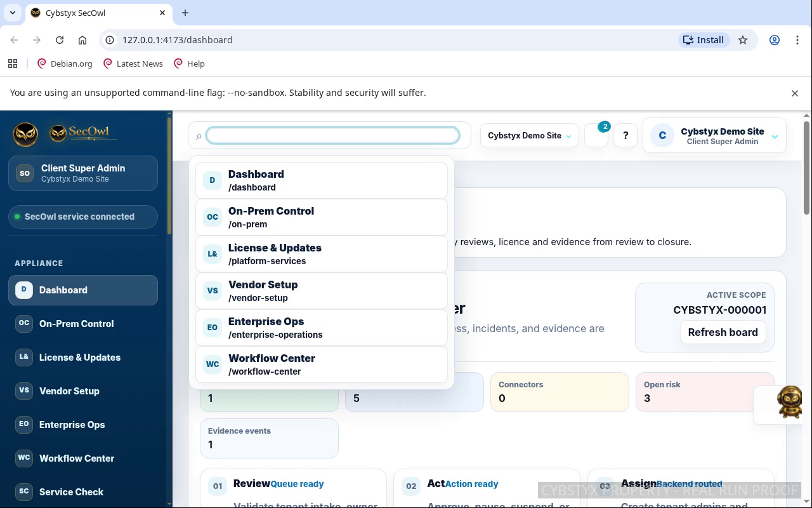The width and height of the screenshot is (812, 508).
Task: Open the apps grid in bookmarks bar
Action: (13, 63)
